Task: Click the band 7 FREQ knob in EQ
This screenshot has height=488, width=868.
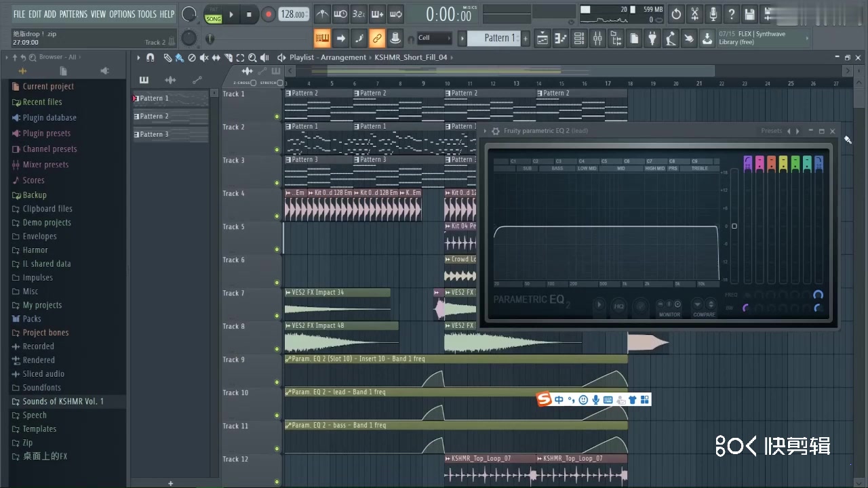Action: click(x=818, y=295)
